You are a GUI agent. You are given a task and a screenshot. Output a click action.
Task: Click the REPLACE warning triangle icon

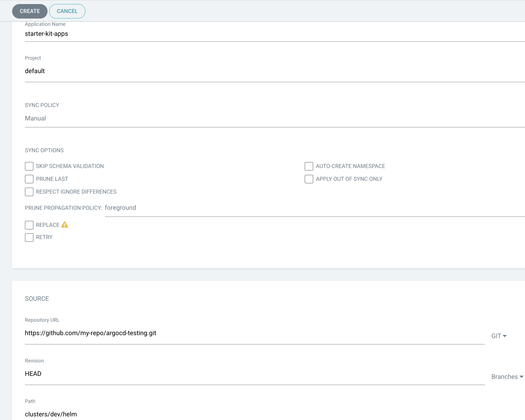pyautogui.click(x=65, y=225)
